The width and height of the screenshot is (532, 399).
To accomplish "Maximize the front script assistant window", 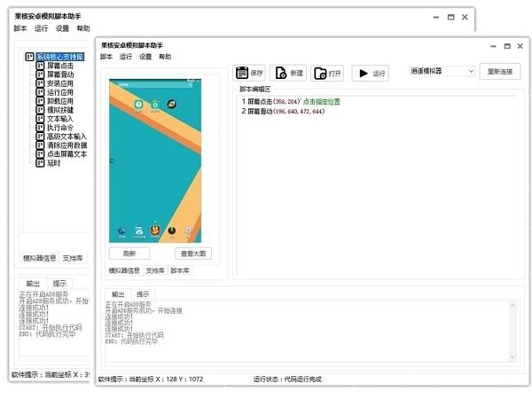I will pyautogui.click(x=507, y=46).
